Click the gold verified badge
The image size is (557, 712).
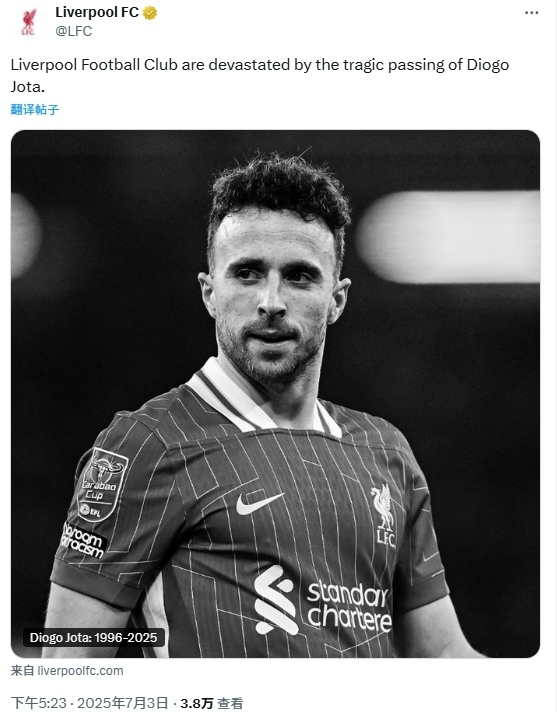(150, 13)
